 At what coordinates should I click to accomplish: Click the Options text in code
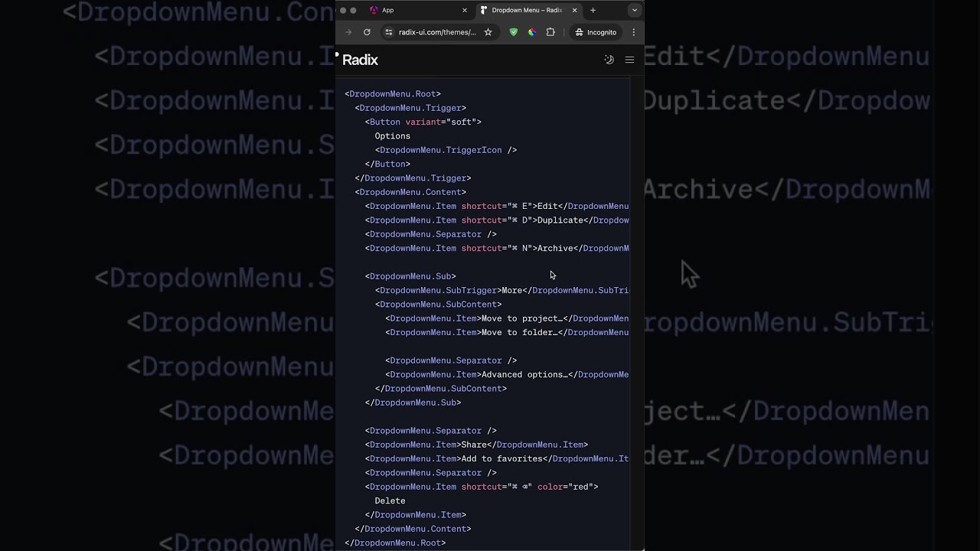pyautogui.click(x=393, y=136)
